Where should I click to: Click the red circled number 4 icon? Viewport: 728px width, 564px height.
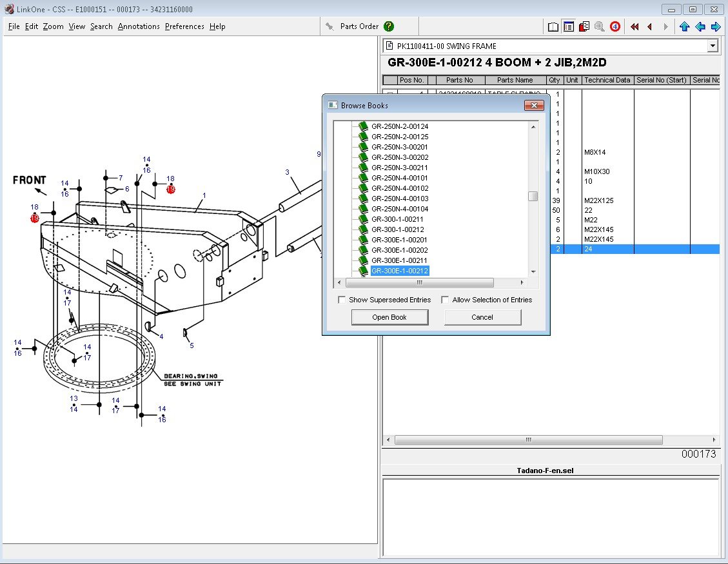615,26
